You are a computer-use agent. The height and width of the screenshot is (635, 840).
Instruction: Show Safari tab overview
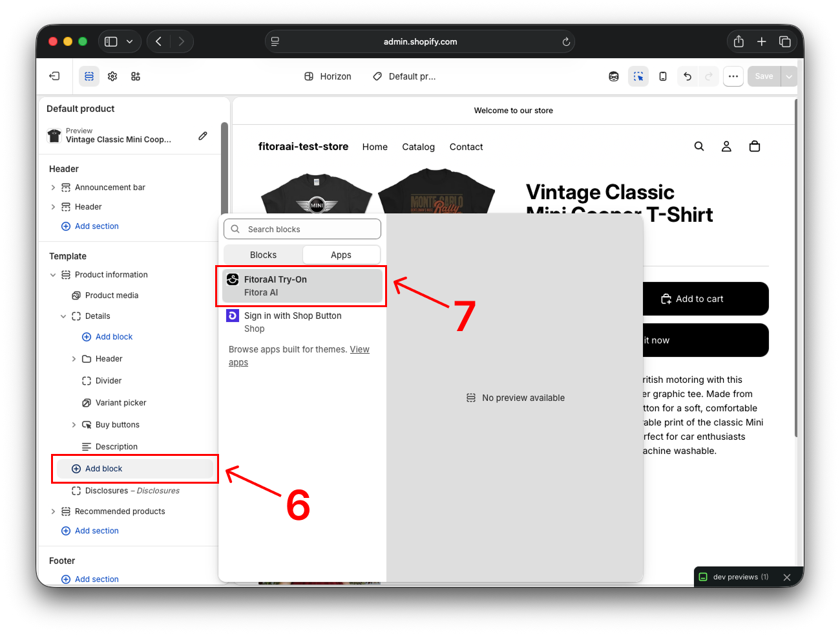point(785,41)
